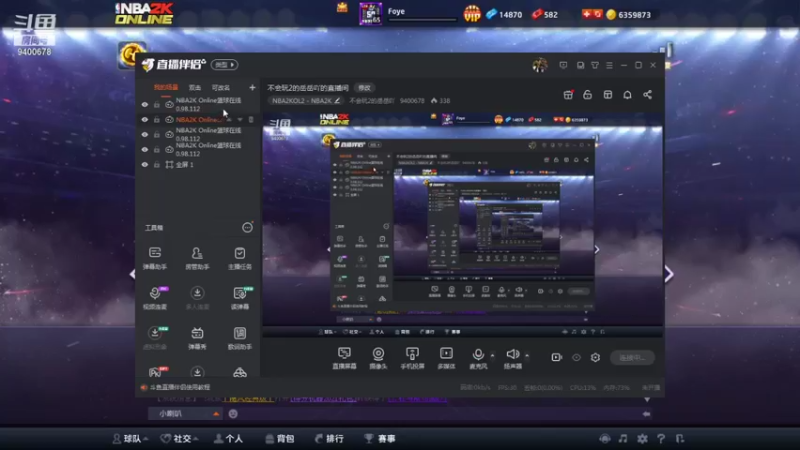Open the gear settings in the bottom toolbar
The width and height of the screenshot is (800, 450).
click(x=595, y=357)
